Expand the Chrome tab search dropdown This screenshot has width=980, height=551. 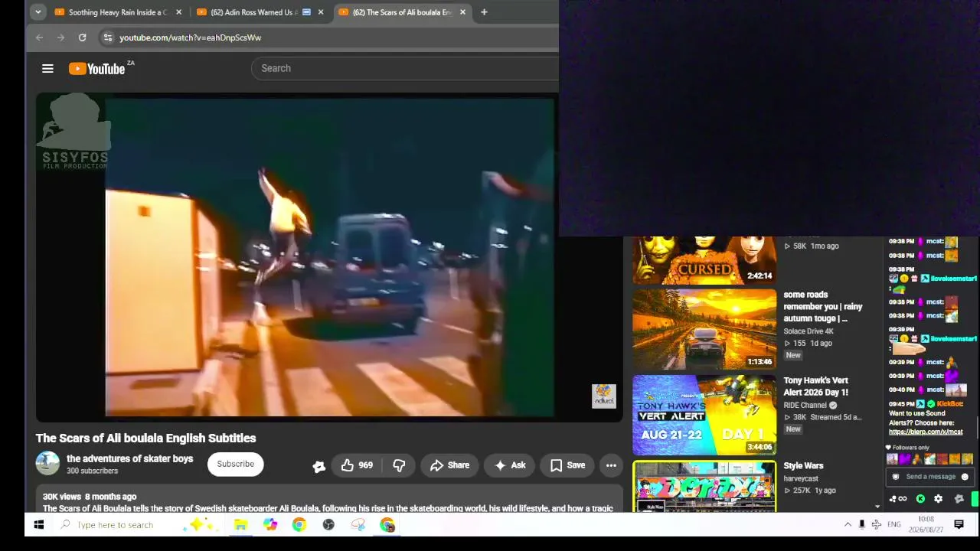click(x=38, y=12)
